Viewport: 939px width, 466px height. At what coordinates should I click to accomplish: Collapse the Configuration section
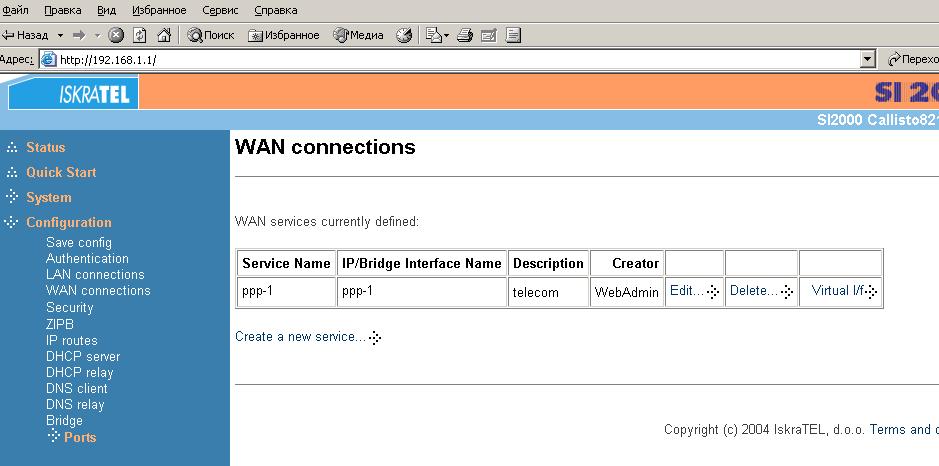69,222
